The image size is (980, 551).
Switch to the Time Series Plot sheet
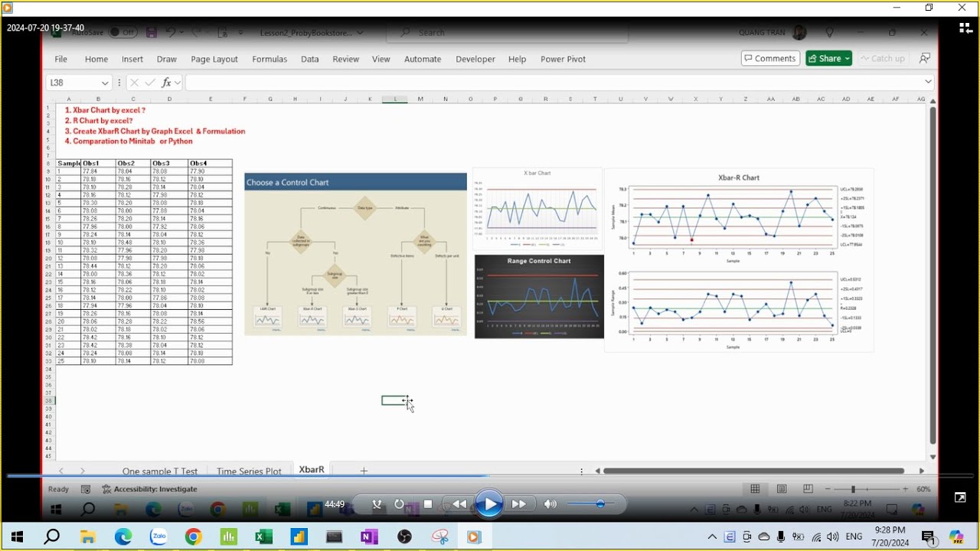tap(249, 471)
